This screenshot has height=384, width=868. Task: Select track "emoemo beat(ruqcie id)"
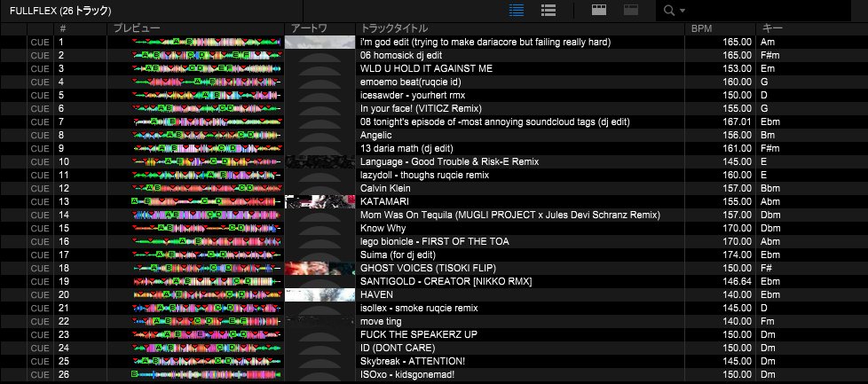click(411, 82)
